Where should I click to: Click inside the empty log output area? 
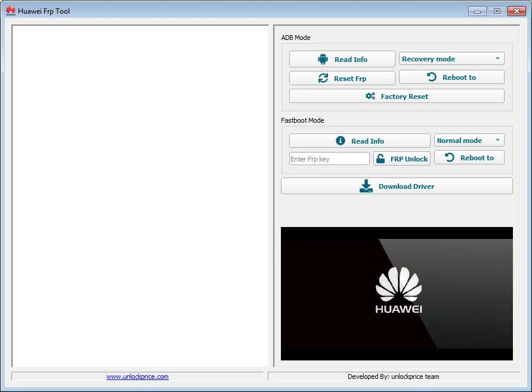pyautogui.click(x=140, y=196)
